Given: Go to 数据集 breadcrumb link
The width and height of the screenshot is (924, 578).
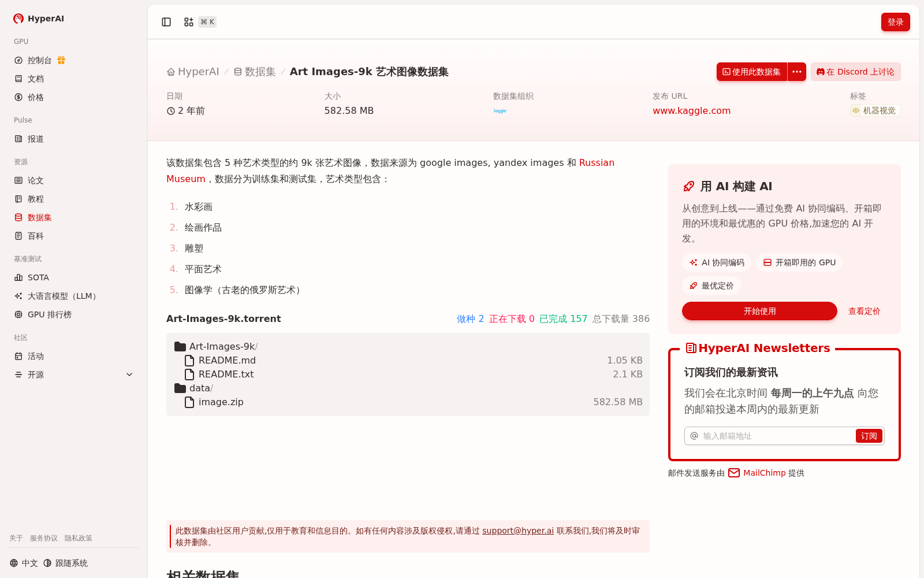Looking at the screenshot, I should coord(255,72).
